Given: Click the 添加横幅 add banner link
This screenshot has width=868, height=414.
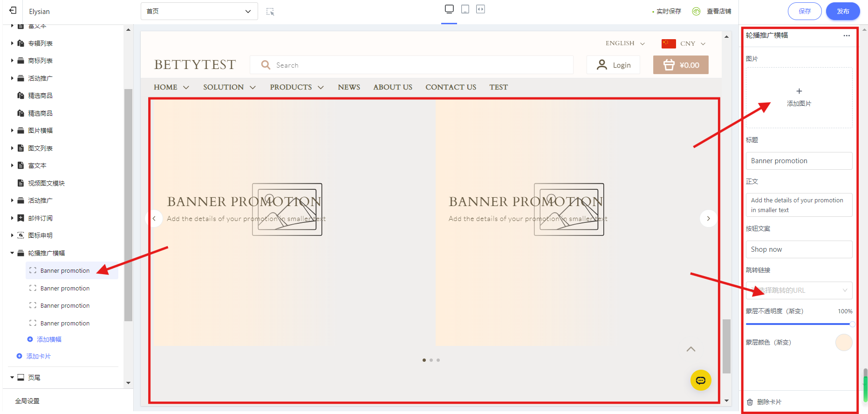Looking at the screenshot, I should (49, 339).
